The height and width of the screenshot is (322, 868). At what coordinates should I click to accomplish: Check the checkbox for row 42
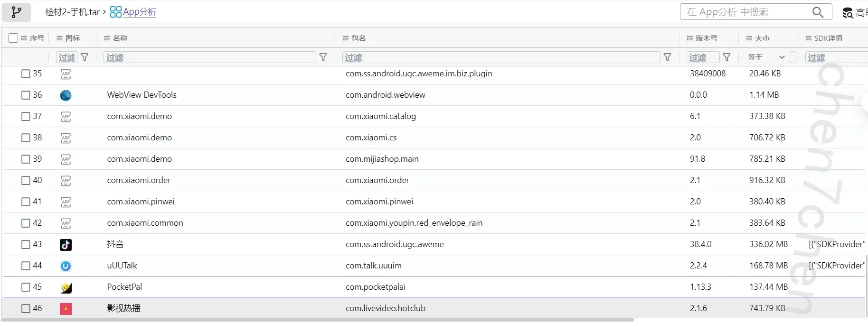pyautogui.click(x=26, y=223)
